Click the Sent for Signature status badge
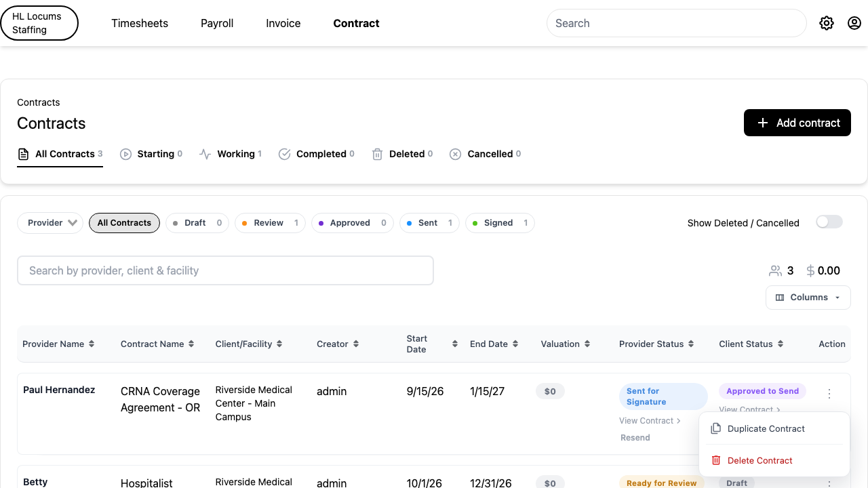Image resolution: width=868 pixels, height=488 pixels. pos(663,396)
